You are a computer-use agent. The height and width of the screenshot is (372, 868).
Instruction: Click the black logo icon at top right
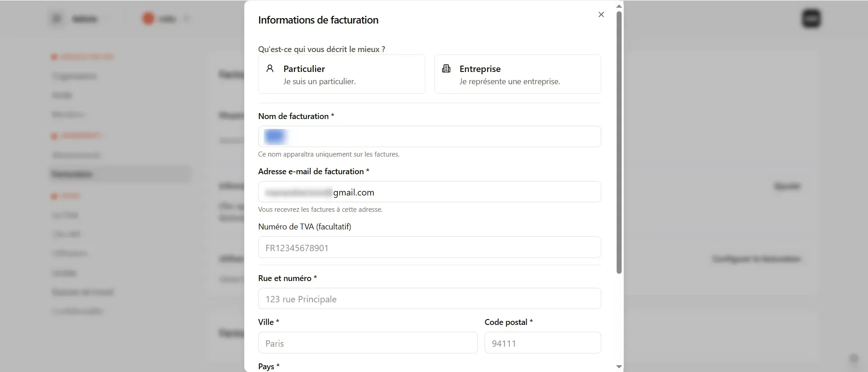(811, 19)
